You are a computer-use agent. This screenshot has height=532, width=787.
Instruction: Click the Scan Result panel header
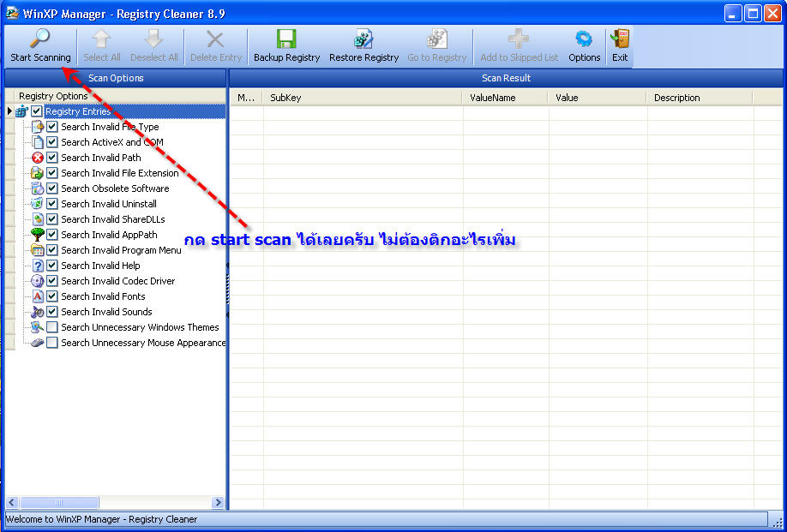[x=506, y=78]
